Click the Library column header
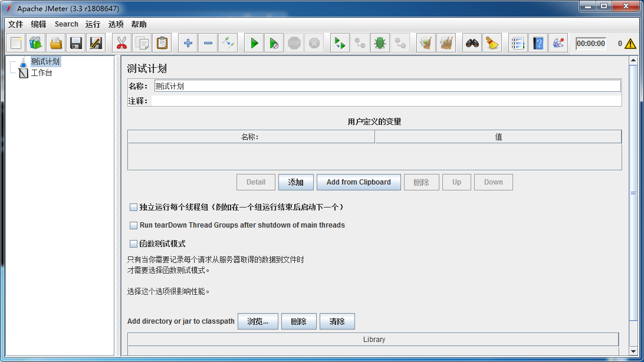Image resolution: width=644 pixels, height=362 pixels. 373,340
